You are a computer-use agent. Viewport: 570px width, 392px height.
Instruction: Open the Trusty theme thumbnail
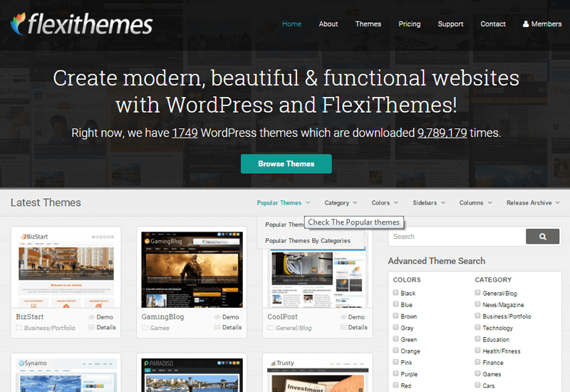point(318,375)
